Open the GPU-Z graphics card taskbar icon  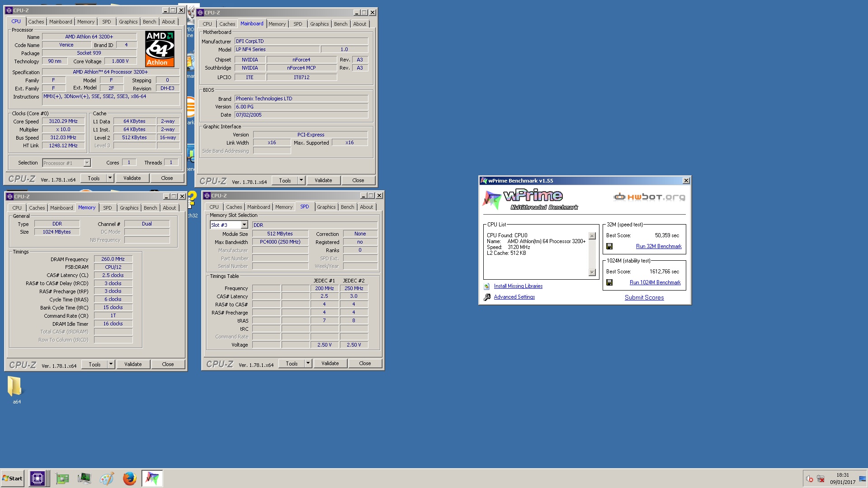pos(62,478)
